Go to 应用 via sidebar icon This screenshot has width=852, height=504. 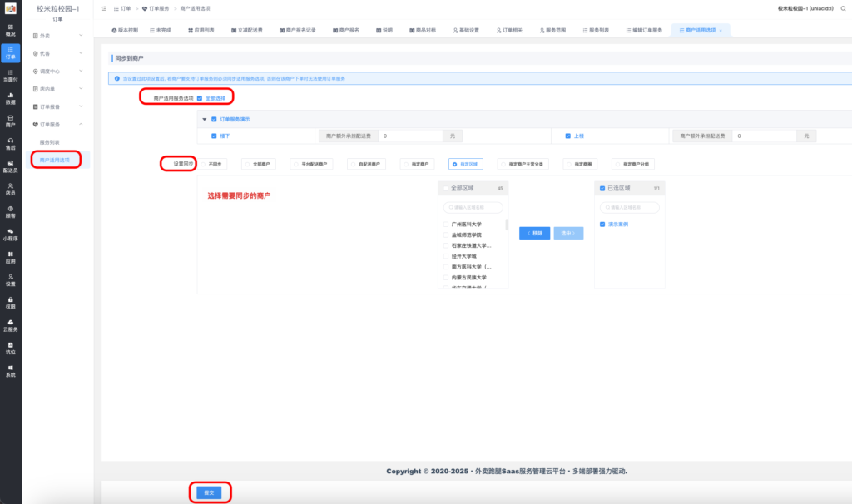click(10, 257)
